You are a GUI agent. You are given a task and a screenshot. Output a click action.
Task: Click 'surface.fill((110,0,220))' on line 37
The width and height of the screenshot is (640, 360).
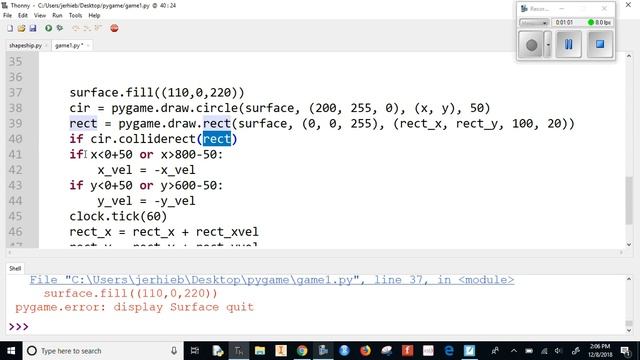point(157,93)
